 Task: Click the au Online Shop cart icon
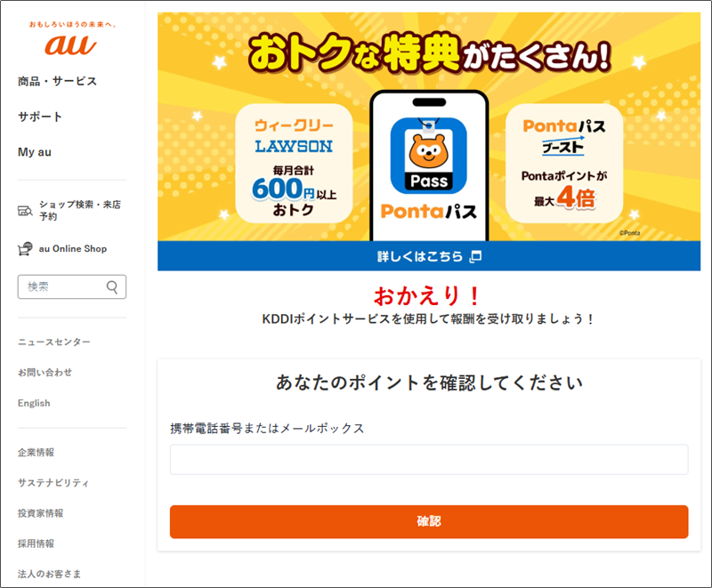(25, 248)
